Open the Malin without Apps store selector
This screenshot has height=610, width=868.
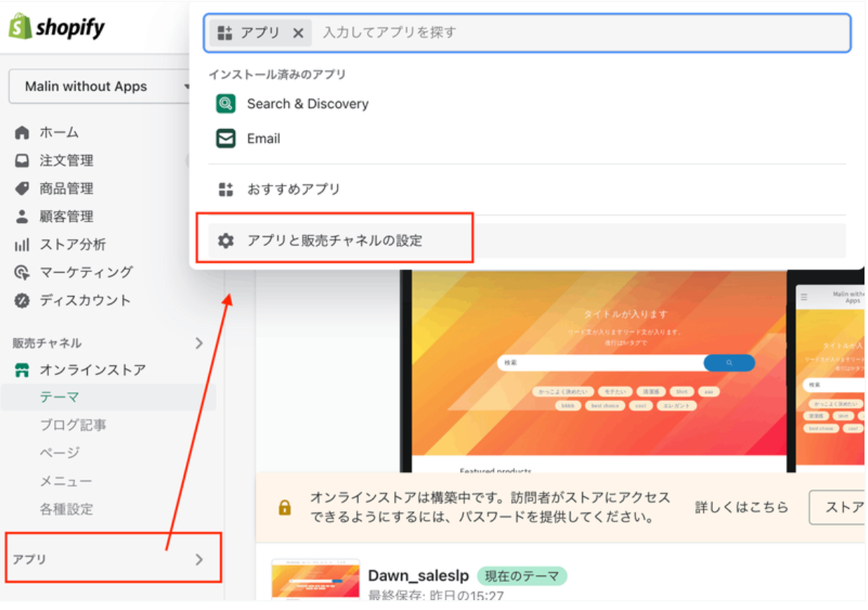coord(100,86)
